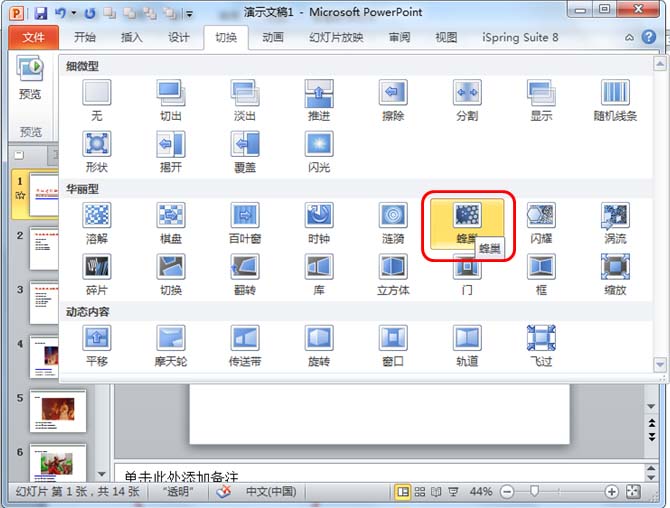The image size is (670, 508).
Task: Toggle Slide Sorter view in status bar
Action: pos(420,492)
